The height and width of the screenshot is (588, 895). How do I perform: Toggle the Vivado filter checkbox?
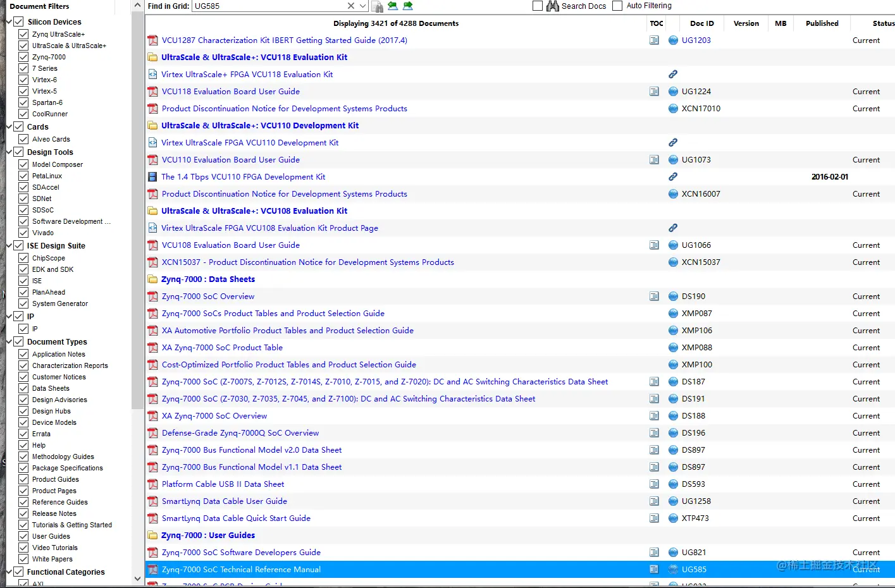point(23,233)
